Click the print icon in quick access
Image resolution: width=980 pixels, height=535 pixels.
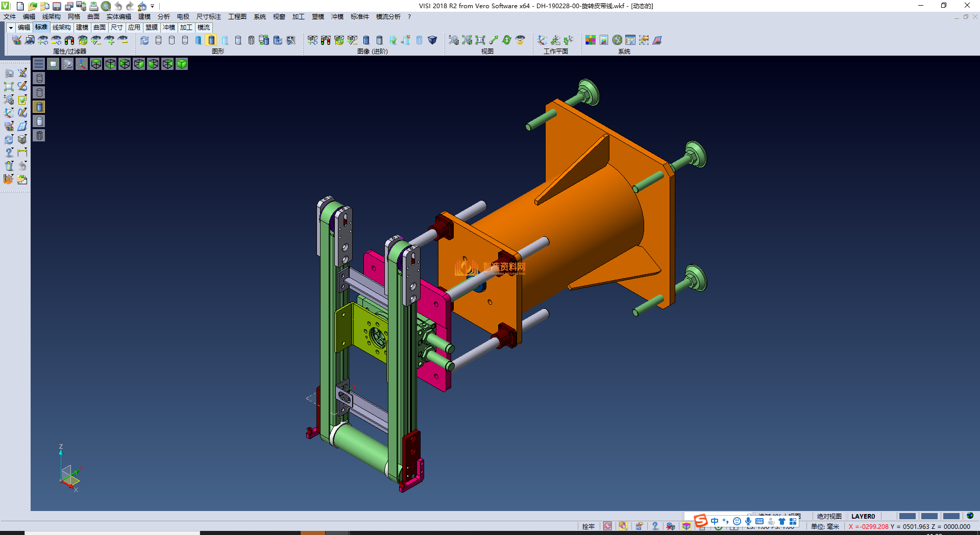tap(93, 6)
